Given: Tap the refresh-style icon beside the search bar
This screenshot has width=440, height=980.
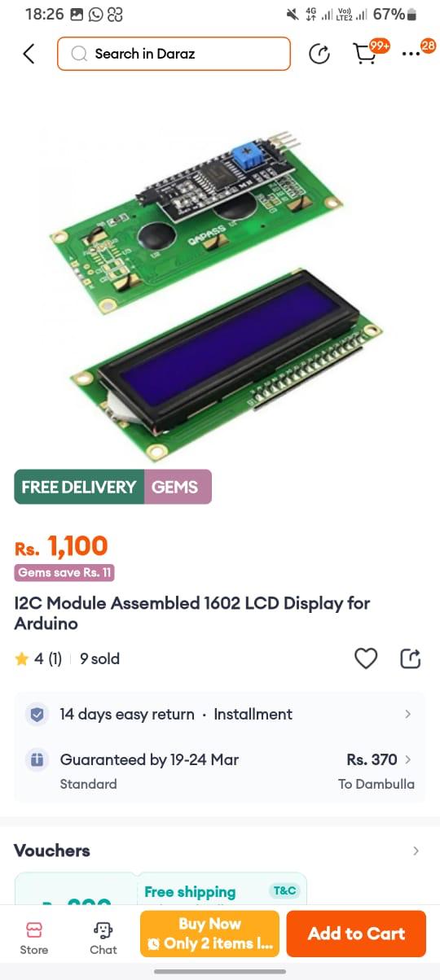Looking at the screenshot, I should pyautogui.click(x=319, y=55).
